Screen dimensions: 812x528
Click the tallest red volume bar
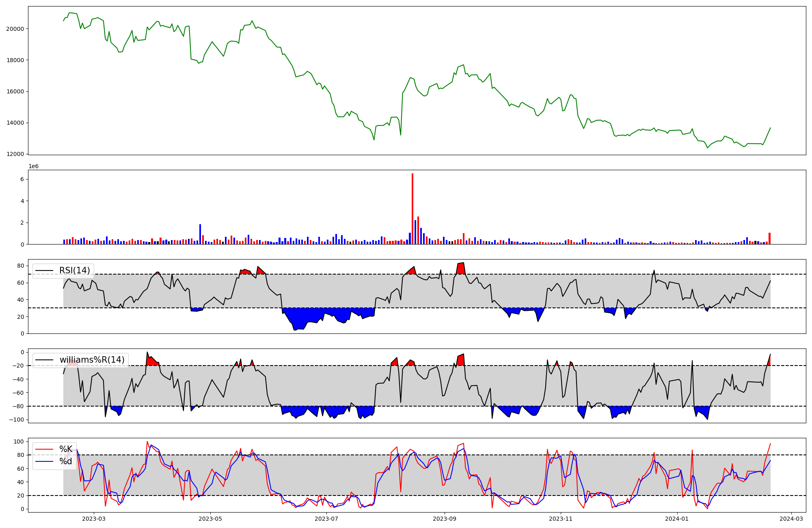pyautogui.click(x=412, y=209)
